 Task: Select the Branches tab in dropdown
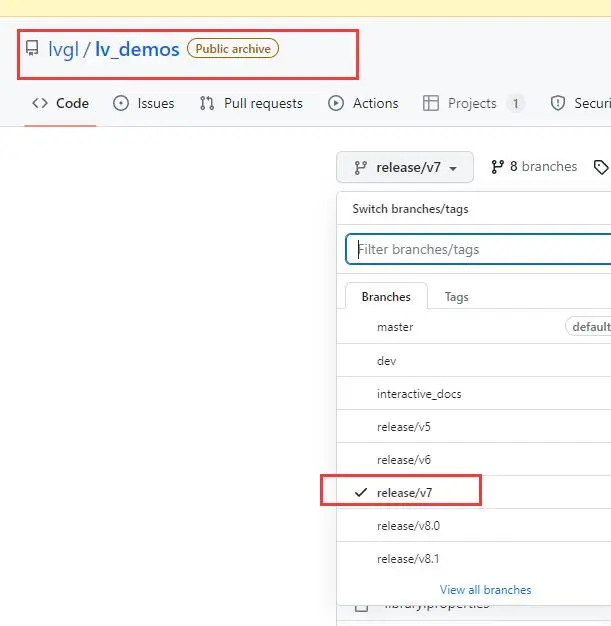[x=386, y=297]
